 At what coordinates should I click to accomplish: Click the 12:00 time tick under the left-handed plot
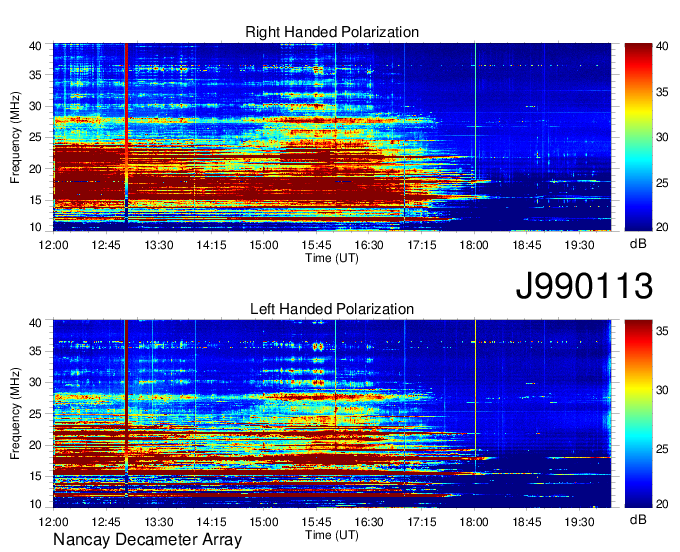(x=53, y=522)
